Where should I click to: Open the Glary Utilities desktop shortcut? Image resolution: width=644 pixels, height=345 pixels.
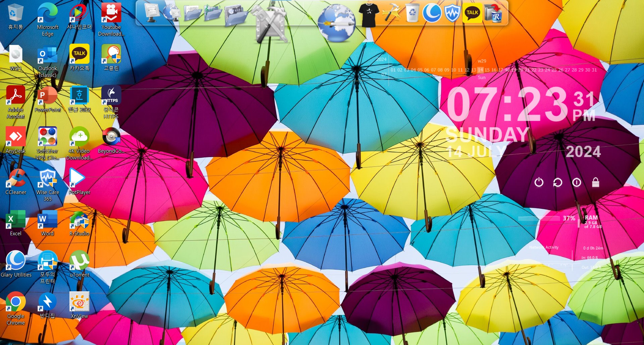(15, 264)
